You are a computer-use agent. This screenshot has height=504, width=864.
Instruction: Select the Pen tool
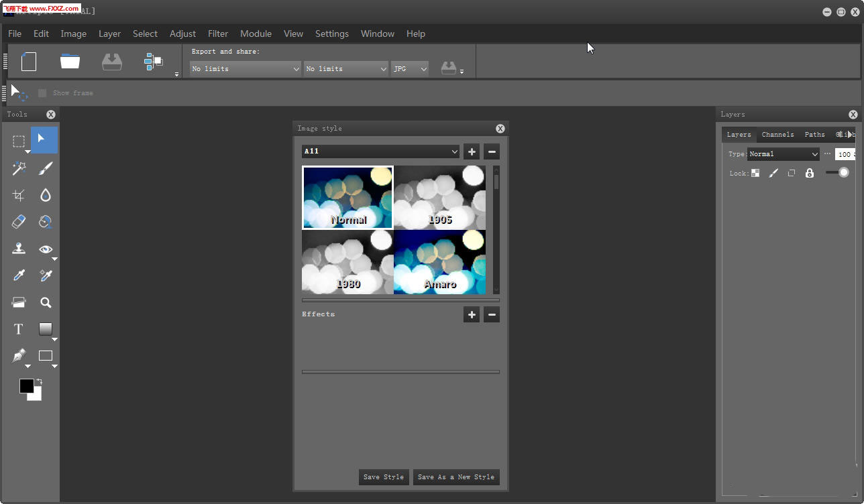(x=19, y=356)
